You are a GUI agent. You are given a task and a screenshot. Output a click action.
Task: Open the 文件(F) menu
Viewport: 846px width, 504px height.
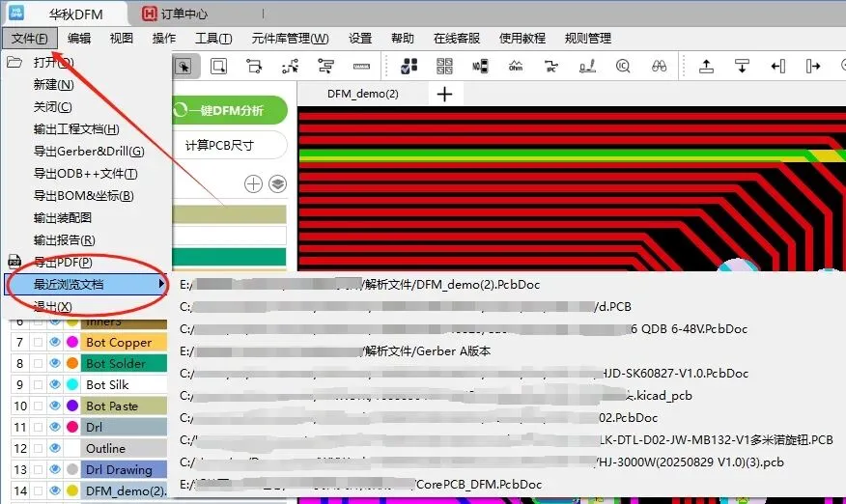30,39
